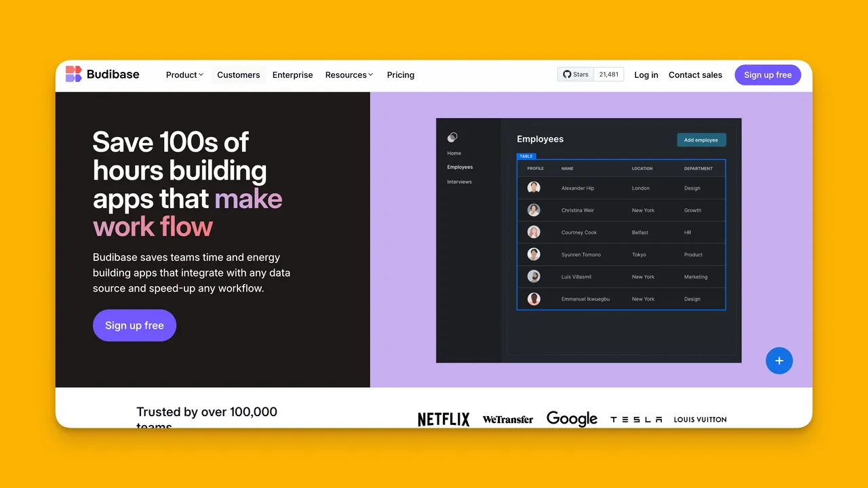Click the name Courtney Cook
This screenshot has width=868, height=488.
pyautogui.click(x=579, y=232)
